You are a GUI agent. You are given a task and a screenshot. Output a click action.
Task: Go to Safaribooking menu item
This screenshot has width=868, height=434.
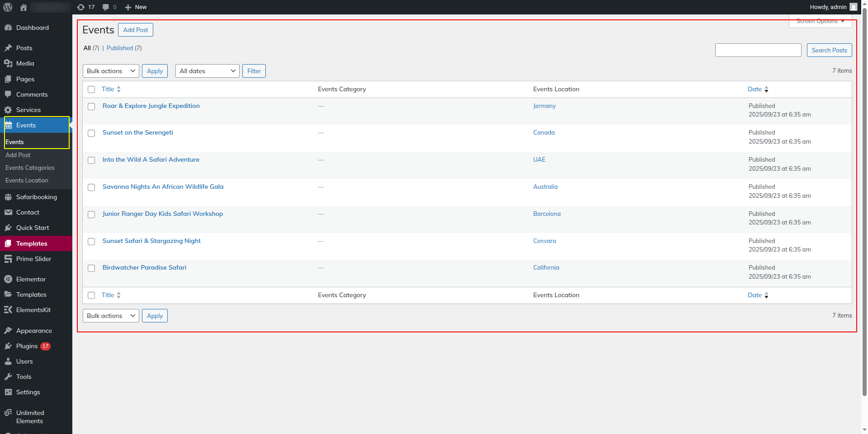[36, 197]
